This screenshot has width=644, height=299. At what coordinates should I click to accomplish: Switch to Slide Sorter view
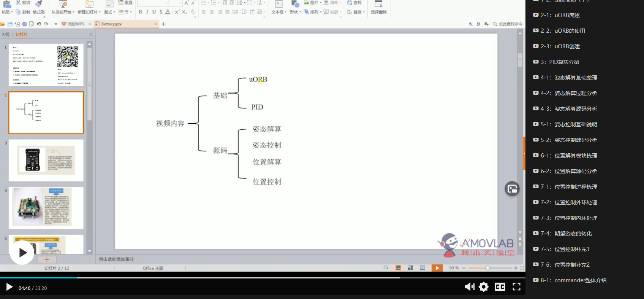point(410,268)
